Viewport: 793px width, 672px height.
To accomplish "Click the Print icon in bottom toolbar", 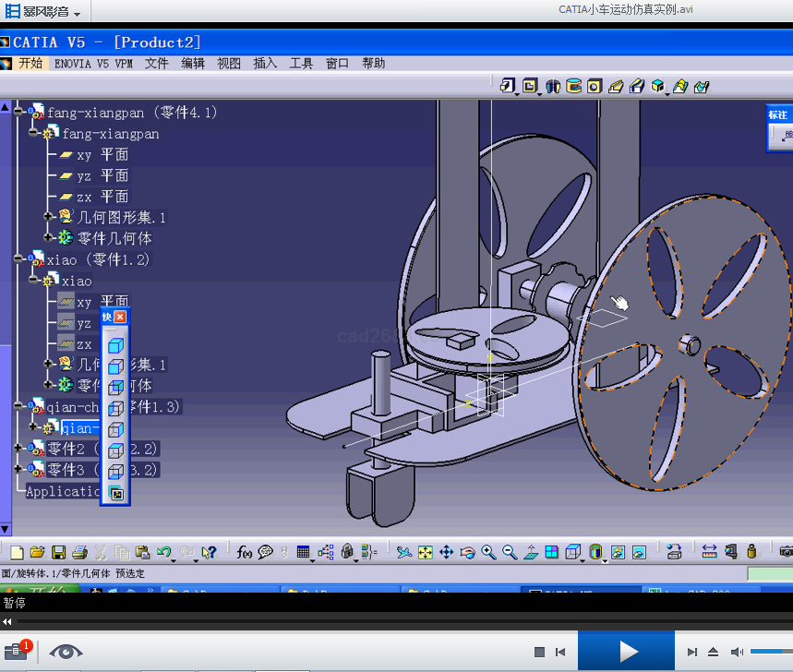I will pyautogui.click(x=79, y=552).
